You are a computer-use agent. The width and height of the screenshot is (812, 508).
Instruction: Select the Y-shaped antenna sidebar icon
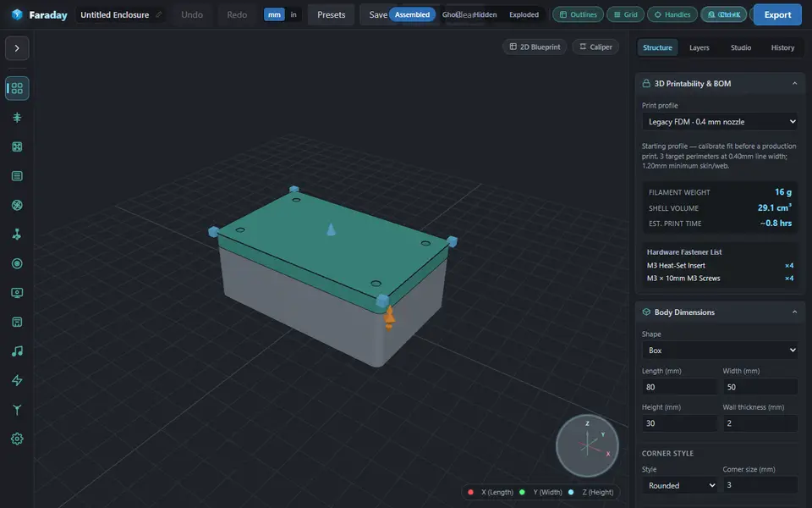coord(17,410)
